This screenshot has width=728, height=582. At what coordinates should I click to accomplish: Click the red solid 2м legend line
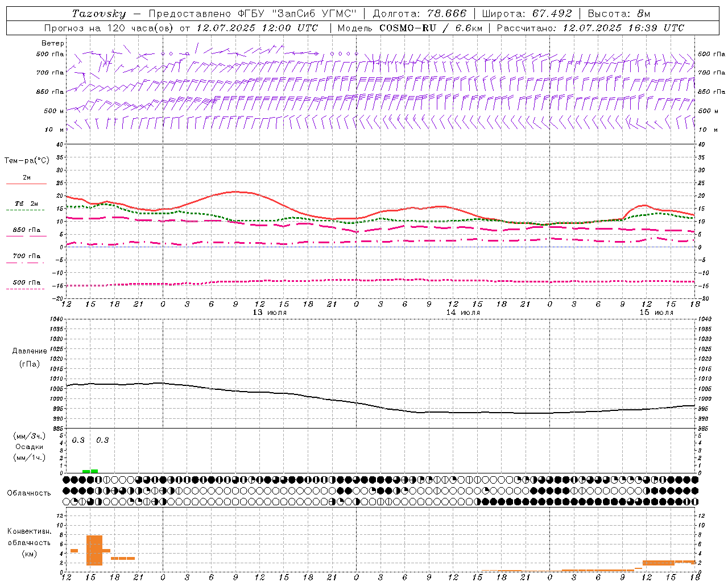[x=26, y=184]
